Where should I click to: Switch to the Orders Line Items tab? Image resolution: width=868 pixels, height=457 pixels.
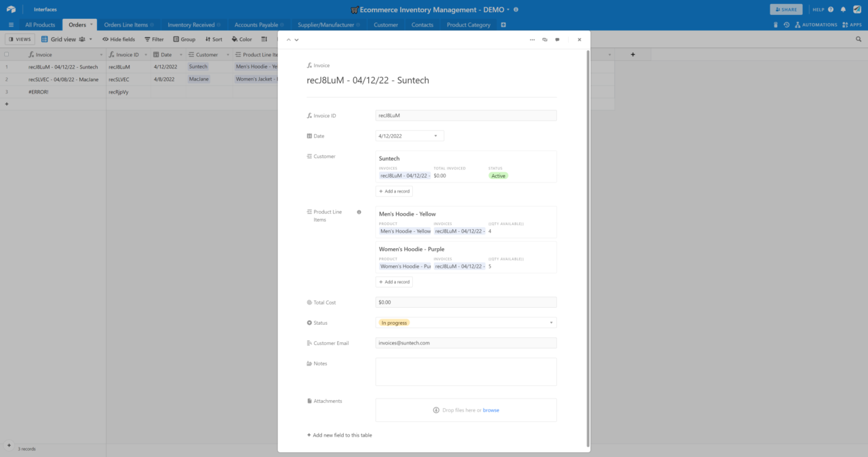tap(128, 24)
